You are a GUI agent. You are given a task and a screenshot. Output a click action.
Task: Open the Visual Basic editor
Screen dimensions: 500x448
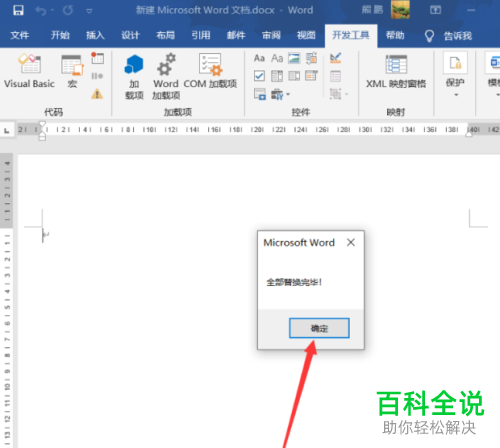click(x=29, y=71)
